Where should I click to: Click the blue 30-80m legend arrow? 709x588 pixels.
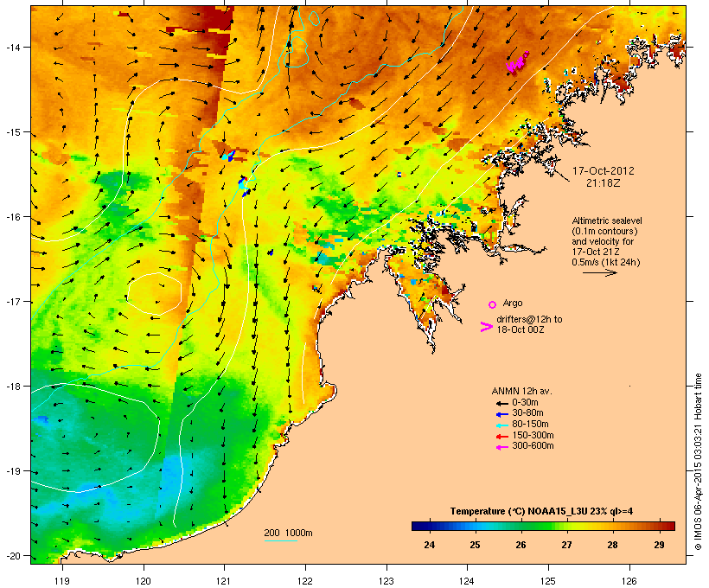click(x=501, y=414)
